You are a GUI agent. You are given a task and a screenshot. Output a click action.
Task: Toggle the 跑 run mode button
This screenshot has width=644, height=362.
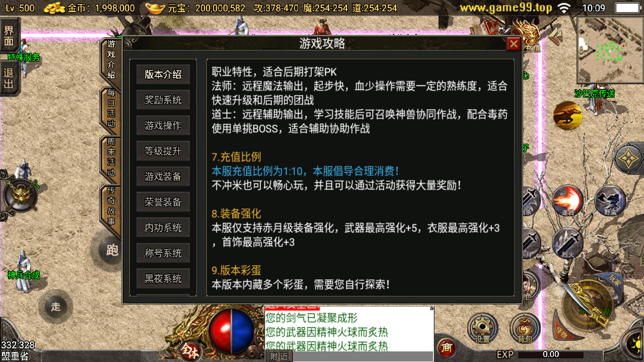tap(111, 250)
